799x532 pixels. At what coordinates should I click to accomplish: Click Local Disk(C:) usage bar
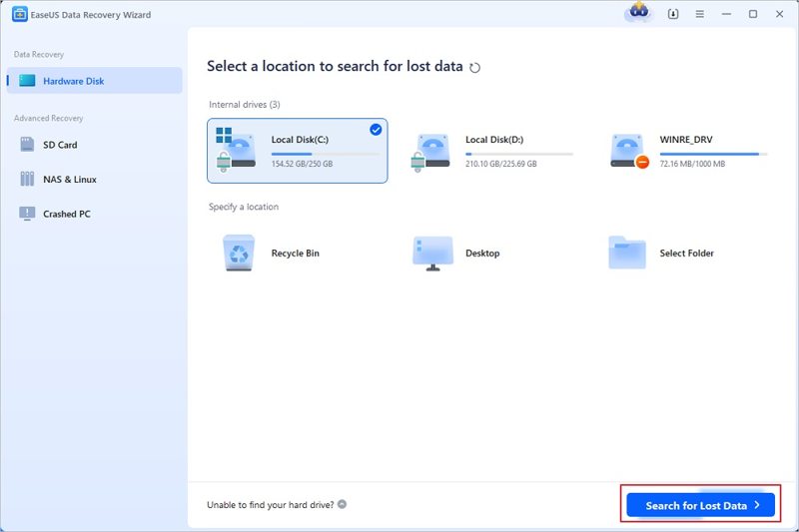click(326, 154)
